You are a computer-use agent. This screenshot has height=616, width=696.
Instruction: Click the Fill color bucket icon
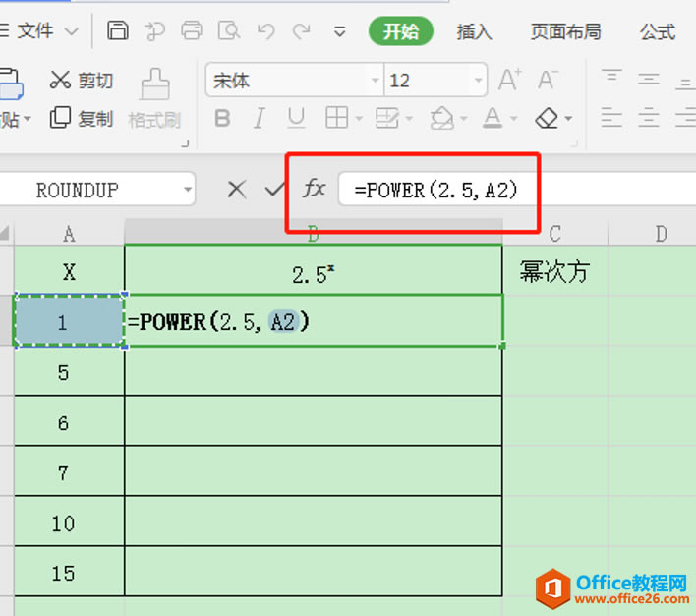[442, 118]
